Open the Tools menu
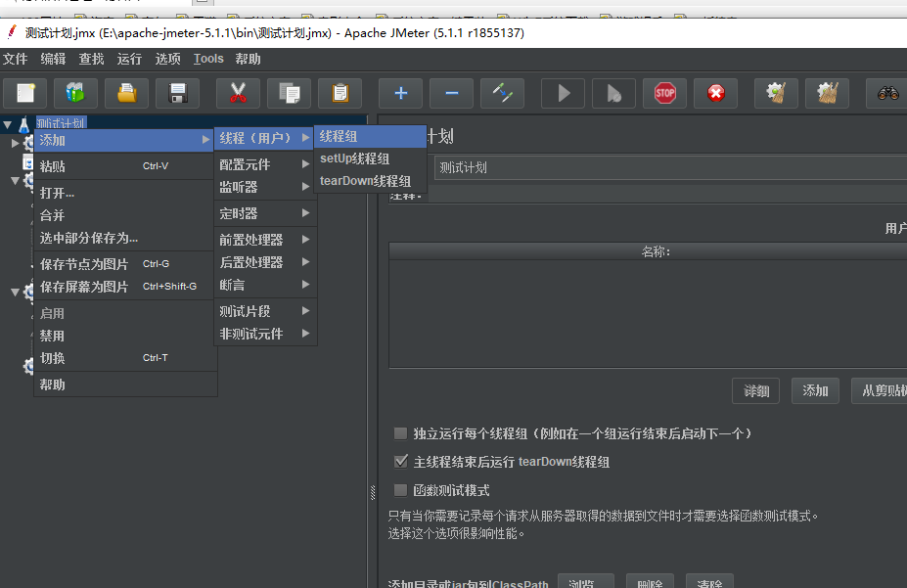This screenshot has width=907, height=588. tap(208, 59)
